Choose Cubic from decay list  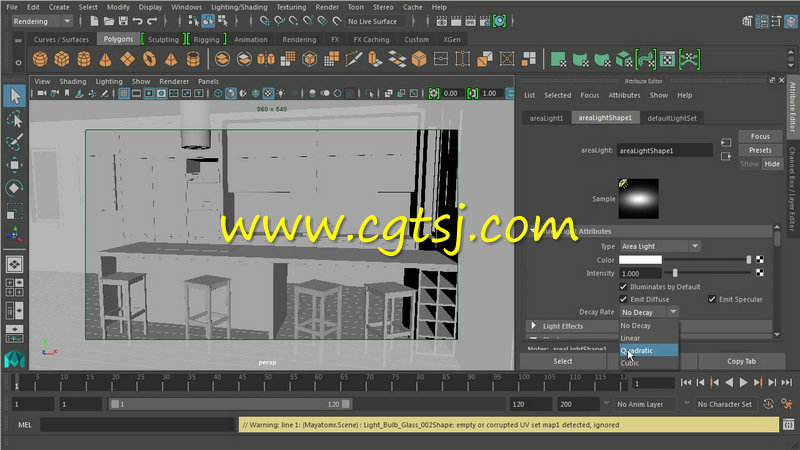point(648,363)
